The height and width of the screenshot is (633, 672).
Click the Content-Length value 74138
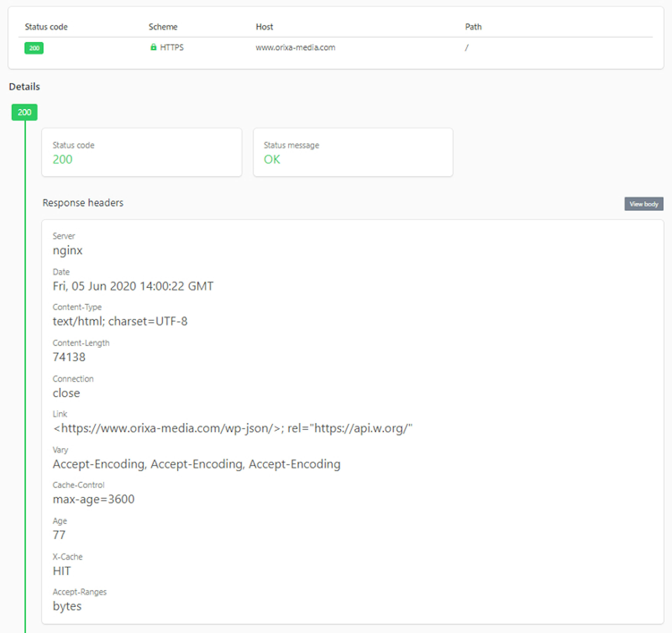click(x=69, y=357)
